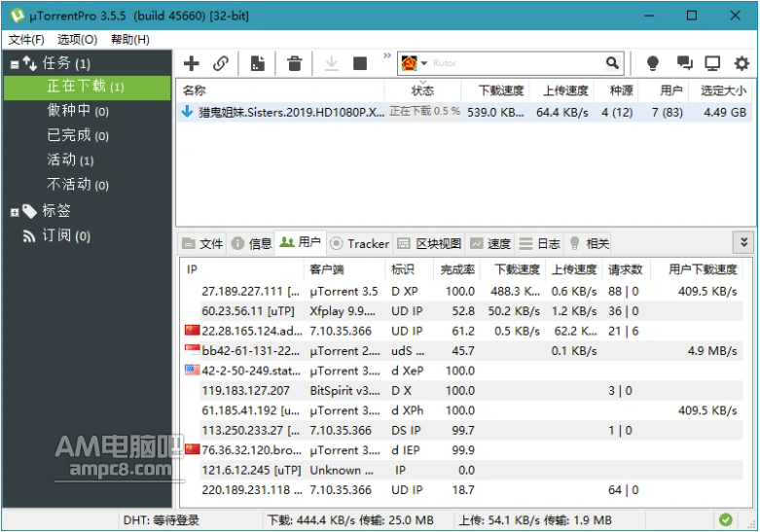This screenshot has height=532, width=760.
Task: Click the DHT: 等待登录 status entry
Action: [162, 520]
